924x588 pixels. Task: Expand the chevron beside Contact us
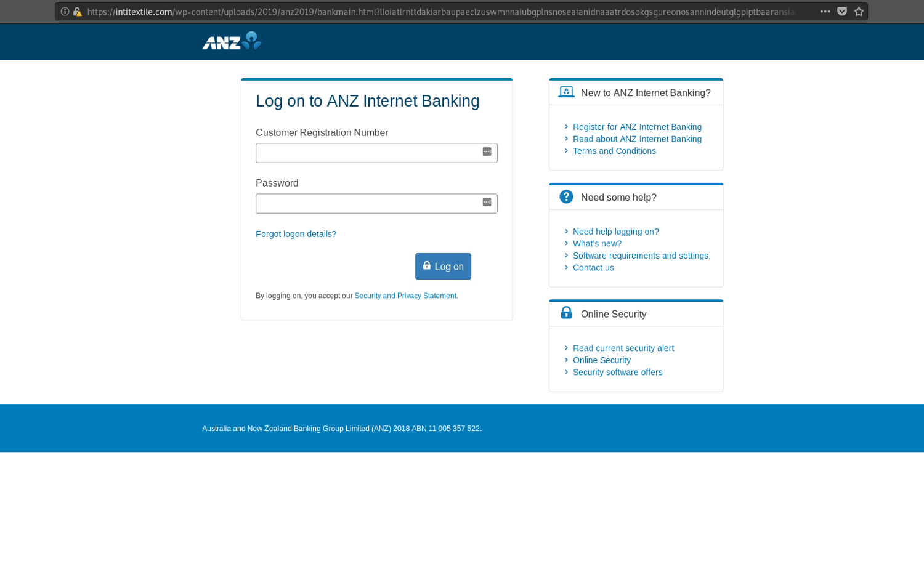[566, 267]
